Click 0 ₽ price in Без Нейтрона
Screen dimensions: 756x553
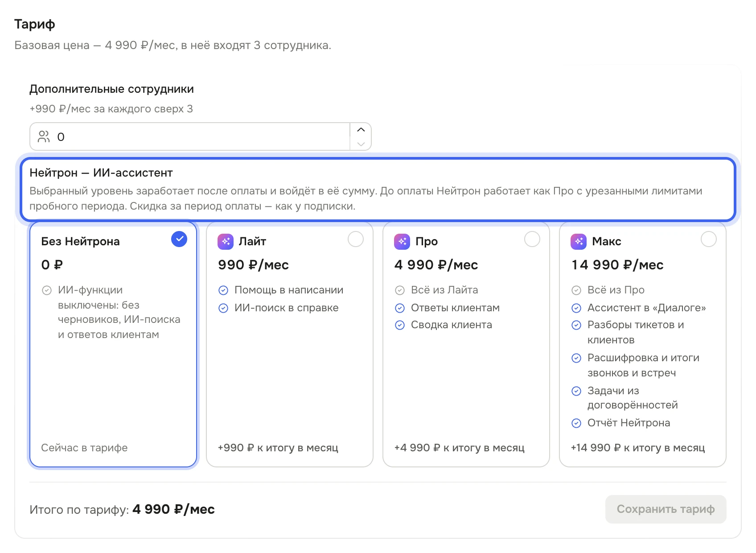tap(52, 265)
